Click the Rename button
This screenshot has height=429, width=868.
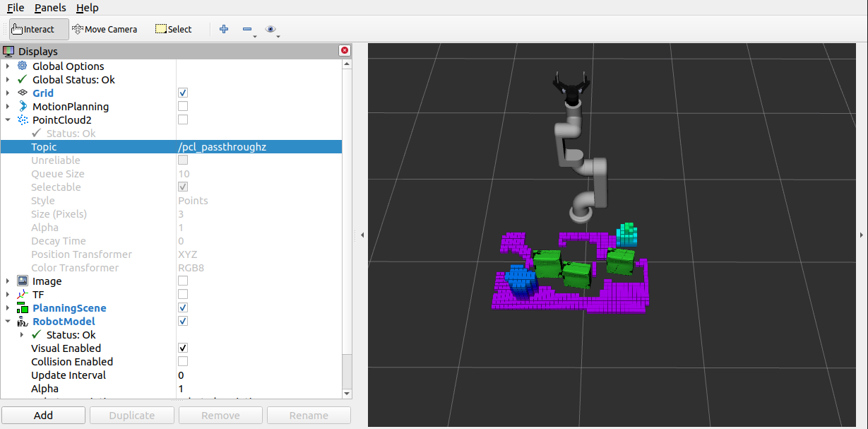309,415
